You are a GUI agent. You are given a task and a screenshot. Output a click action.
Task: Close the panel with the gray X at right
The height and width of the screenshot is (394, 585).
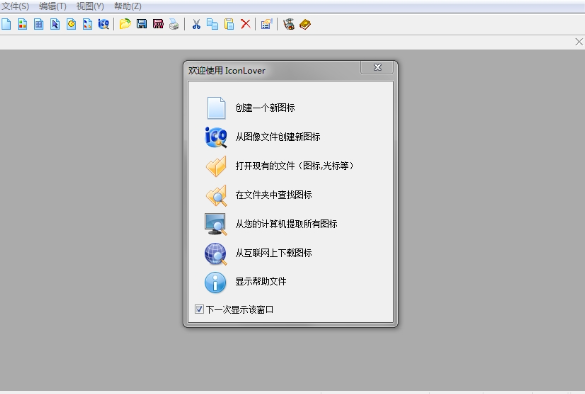[579, 42]
